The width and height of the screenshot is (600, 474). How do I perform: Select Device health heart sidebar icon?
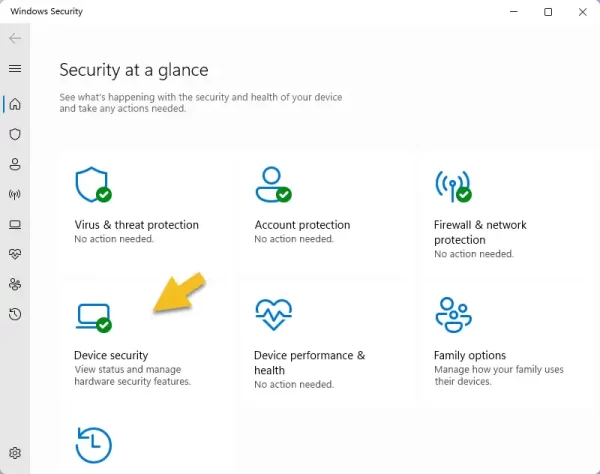(x=15, y=254)
